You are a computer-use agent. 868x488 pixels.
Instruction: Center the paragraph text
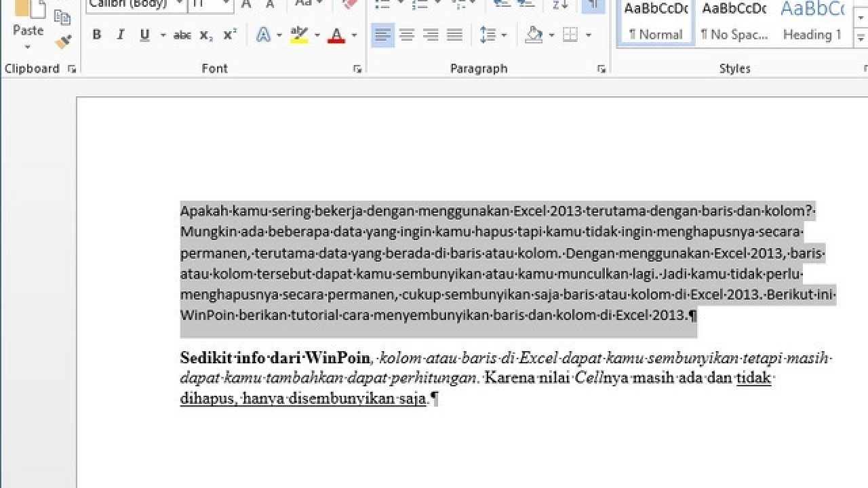[407, 35]
